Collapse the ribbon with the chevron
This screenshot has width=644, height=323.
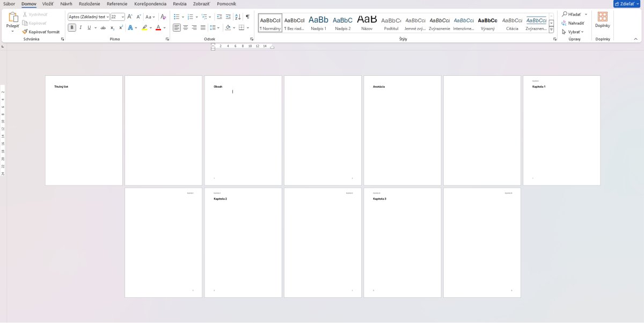tap(636, 39)
